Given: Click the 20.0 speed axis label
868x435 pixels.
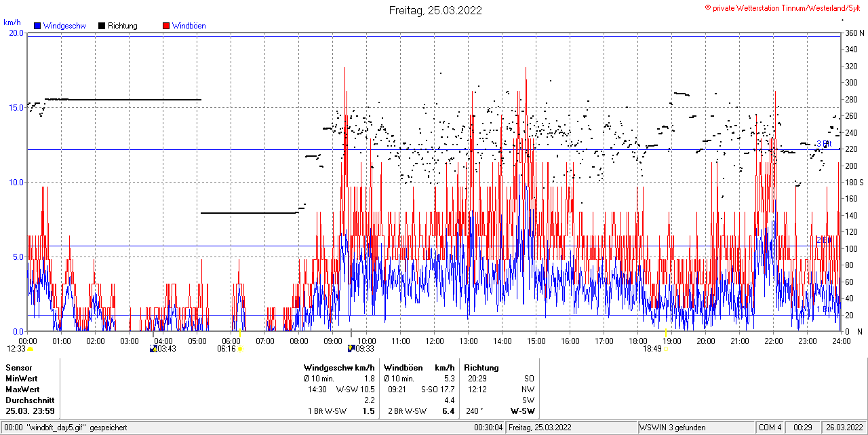Looking at the screenshot, I should click(16, 33).
